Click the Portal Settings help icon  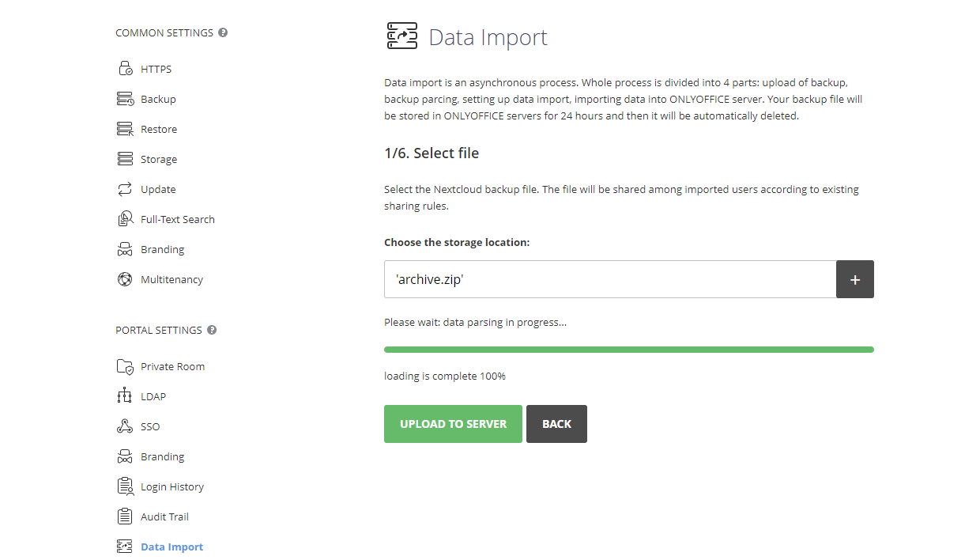[210, 329]
